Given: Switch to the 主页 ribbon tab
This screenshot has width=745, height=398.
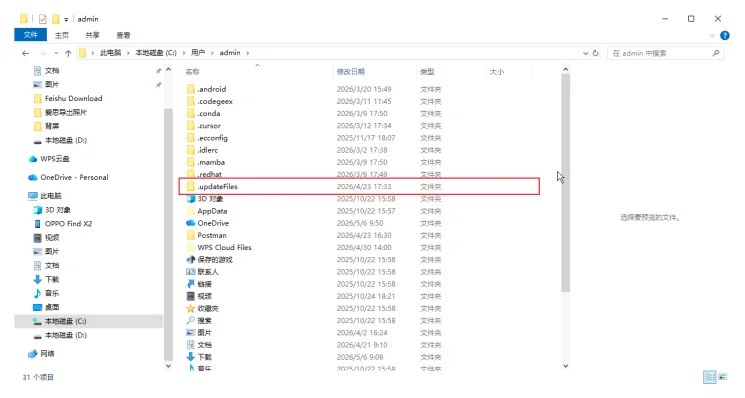Looking at the screenshot, I should pyautogui.click(x=62, y=35).
